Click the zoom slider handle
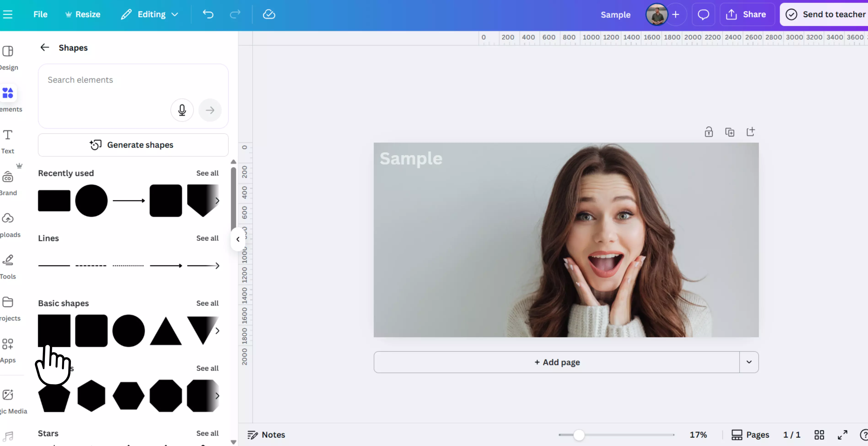The width and height of the screenshot is (868, 446). tap(579, 435)
